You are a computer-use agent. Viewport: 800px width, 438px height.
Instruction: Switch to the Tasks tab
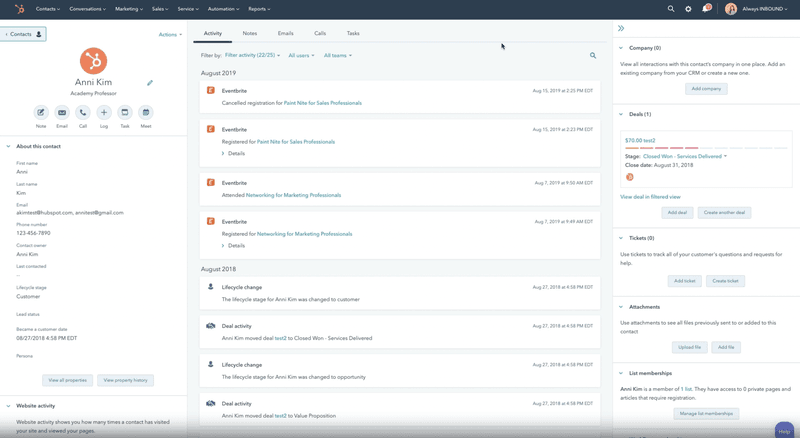click(x=353, y=33)
